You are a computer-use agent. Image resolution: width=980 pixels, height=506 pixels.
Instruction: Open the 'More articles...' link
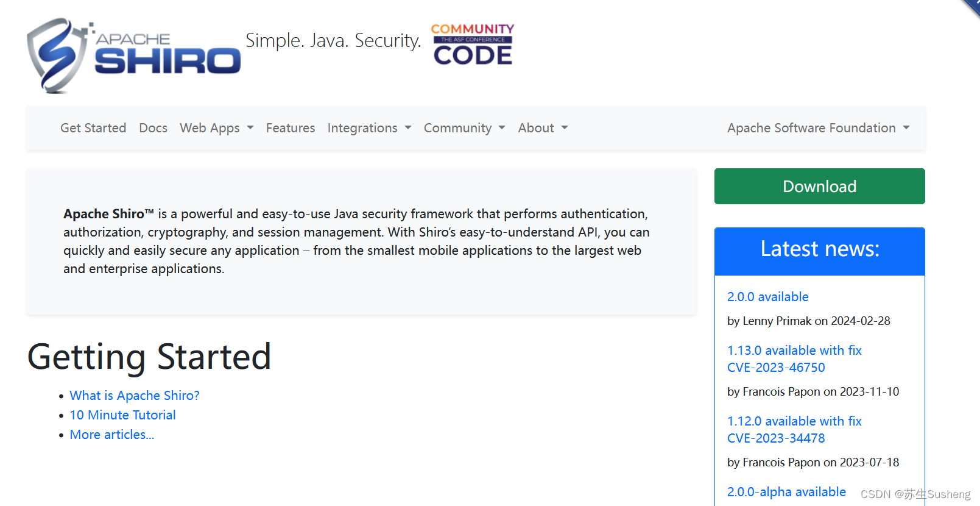point(112,435)
